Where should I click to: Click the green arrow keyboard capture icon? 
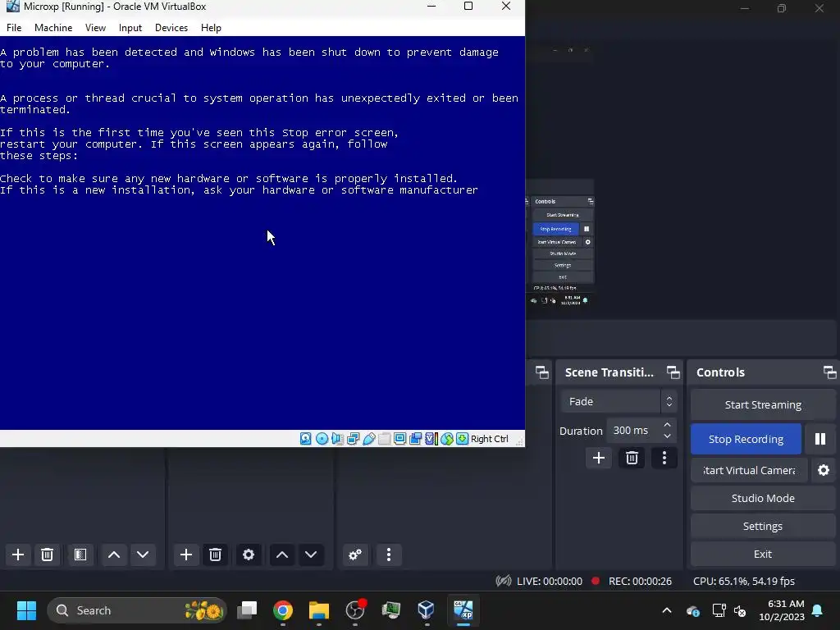click(x=462, y=439)
